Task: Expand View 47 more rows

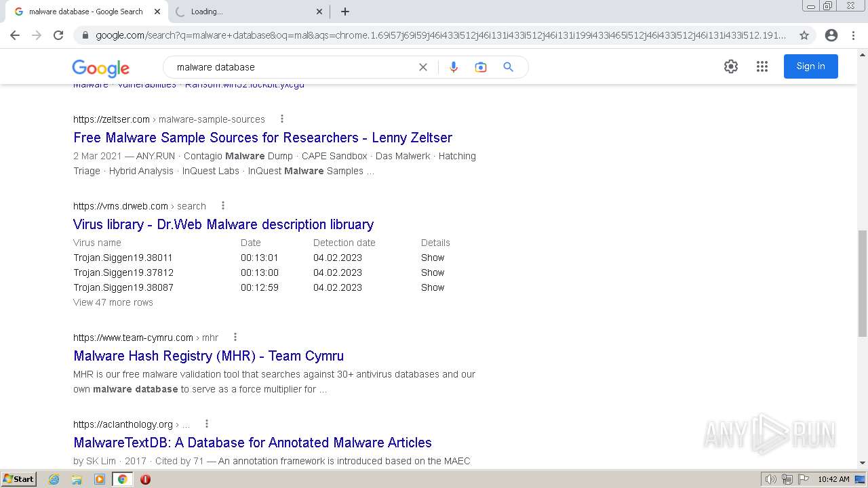Action: pos(113,302)
